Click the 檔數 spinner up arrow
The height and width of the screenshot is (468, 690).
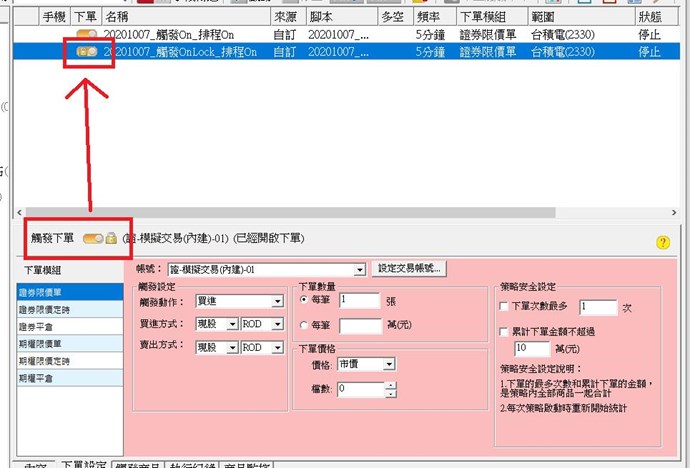[x=391, y=384]
